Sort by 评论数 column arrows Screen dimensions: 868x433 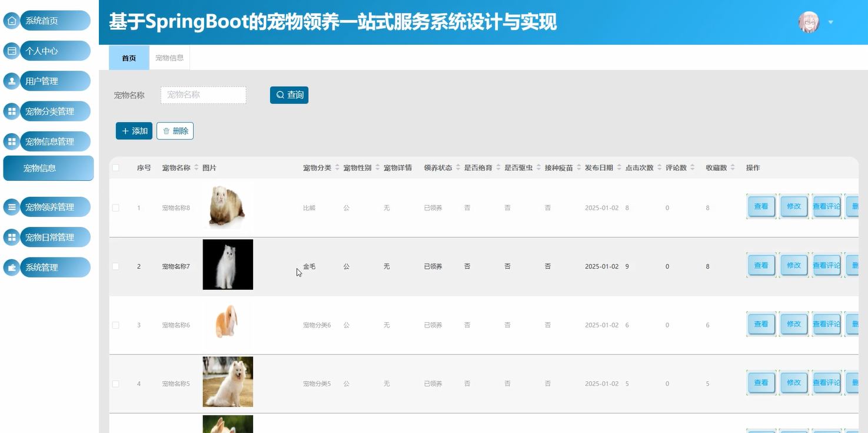[x=693, y=168]
